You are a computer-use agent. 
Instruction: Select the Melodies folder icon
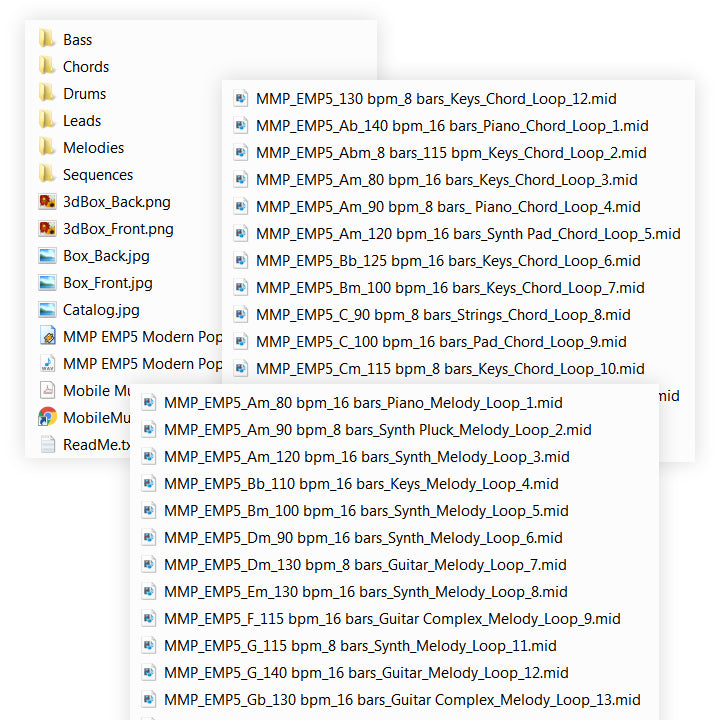pos(47,148)
